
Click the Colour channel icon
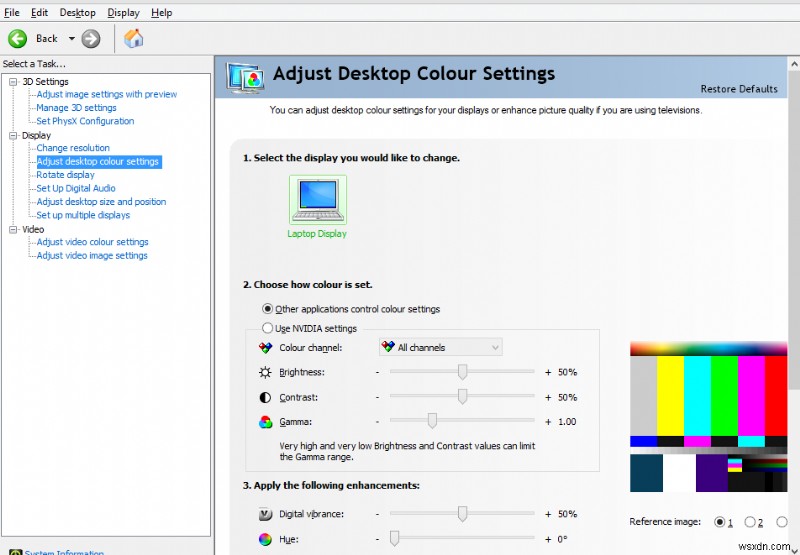265,348
